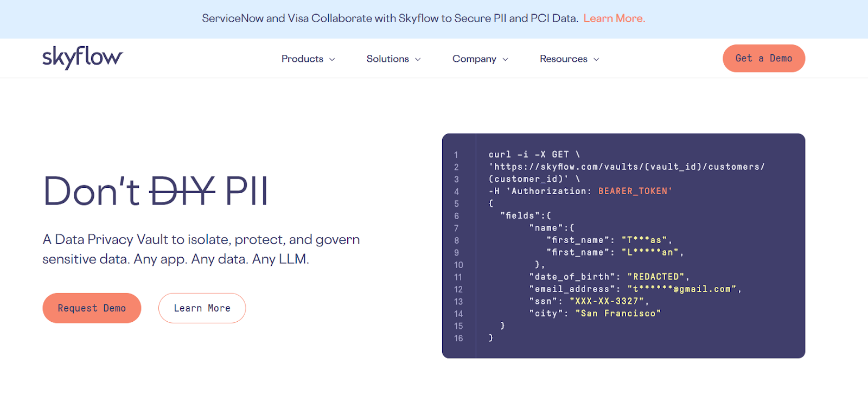Click the BEARER_TOKEN value in code

635,191
